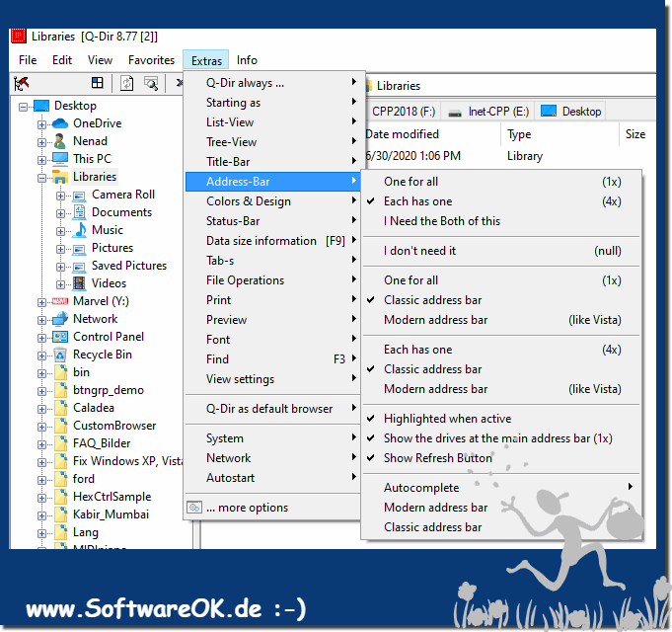Expand the This PC tree node
The height and width of the screenshot is (632, 672).
point(41,160)
